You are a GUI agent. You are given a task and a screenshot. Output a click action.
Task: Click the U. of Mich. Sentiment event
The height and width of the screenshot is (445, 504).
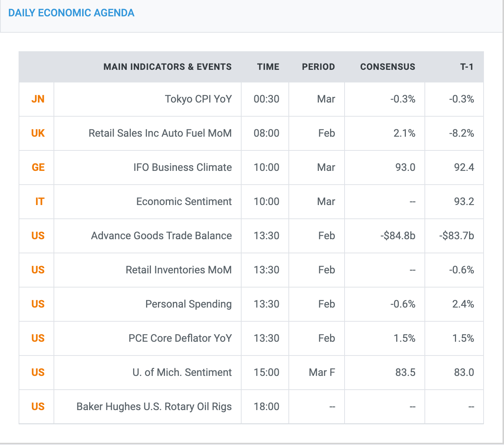(x=182, y=373)
